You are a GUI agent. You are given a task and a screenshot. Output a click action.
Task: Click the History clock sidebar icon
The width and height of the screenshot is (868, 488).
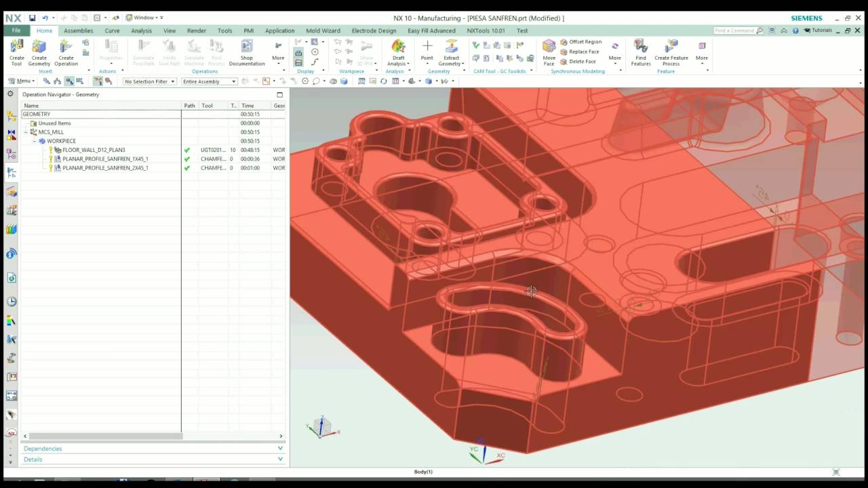pyautogui.click(x=12, y=302)
